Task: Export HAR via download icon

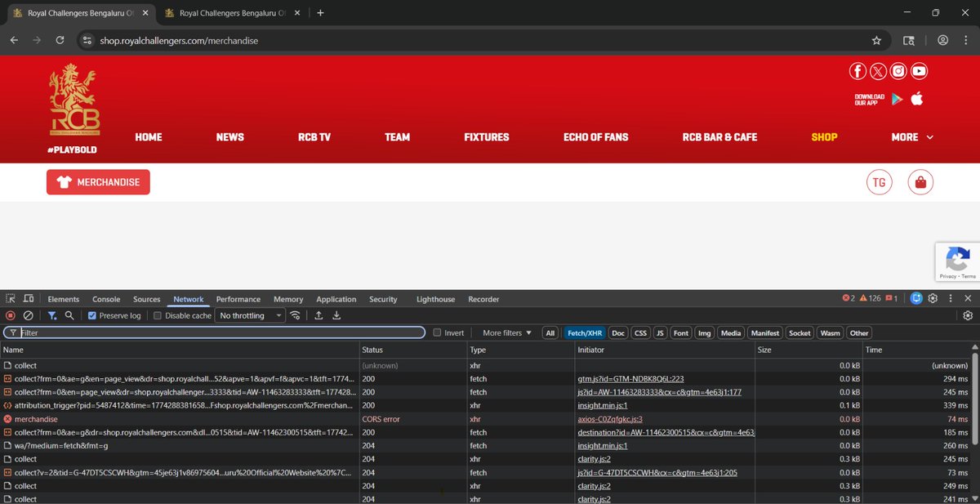Action: (336, 315)
